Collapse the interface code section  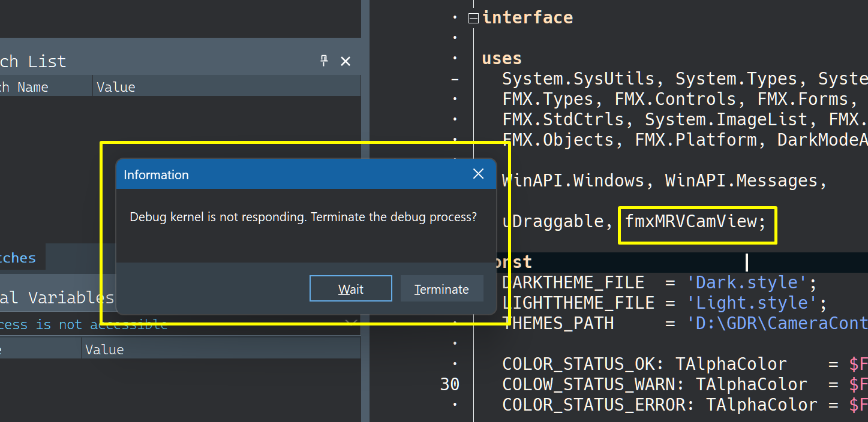(x=473, y=18)
